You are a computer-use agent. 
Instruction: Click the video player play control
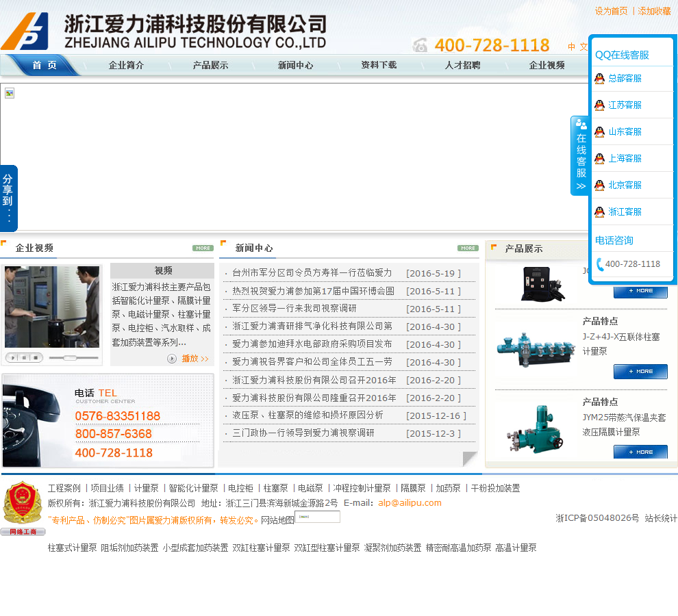point(13,358)
